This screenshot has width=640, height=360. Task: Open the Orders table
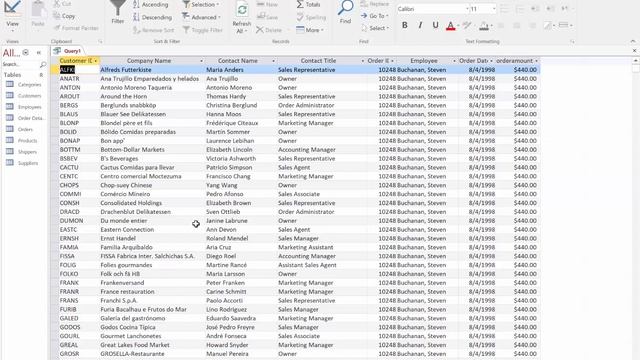24,129
